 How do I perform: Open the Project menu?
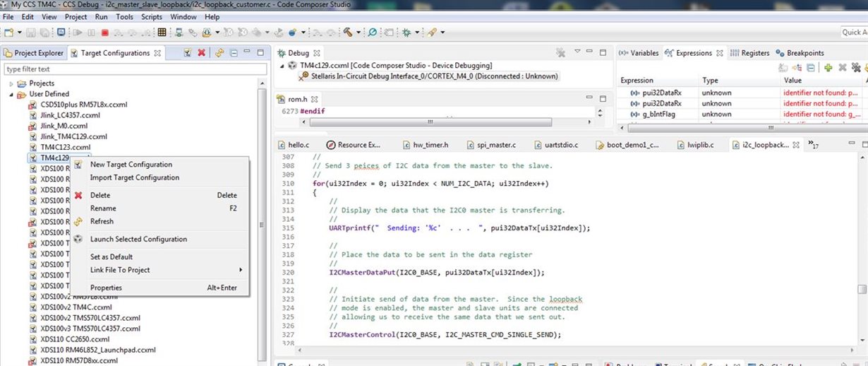point(76,16)
